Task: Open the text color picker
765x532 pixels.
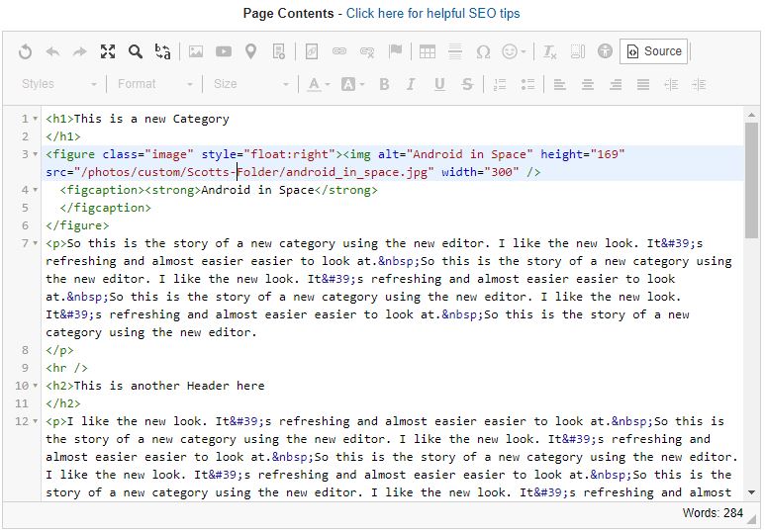Action: click(x=318, y=84)
